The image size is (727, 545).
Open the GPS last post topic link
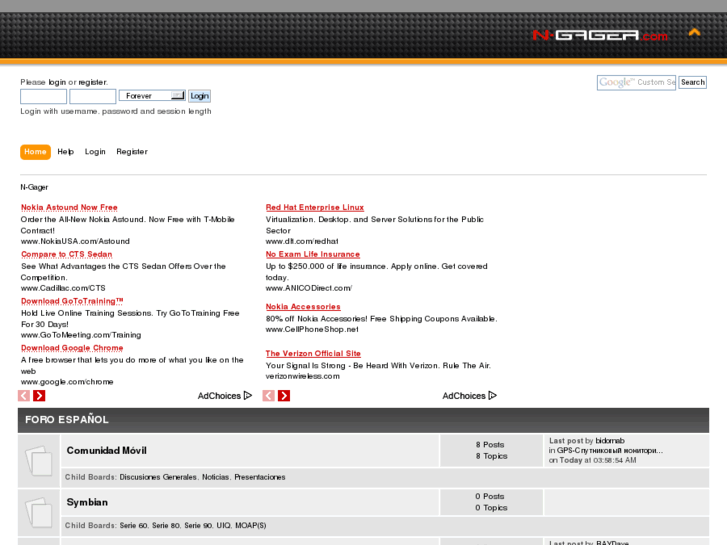point(610,450)
